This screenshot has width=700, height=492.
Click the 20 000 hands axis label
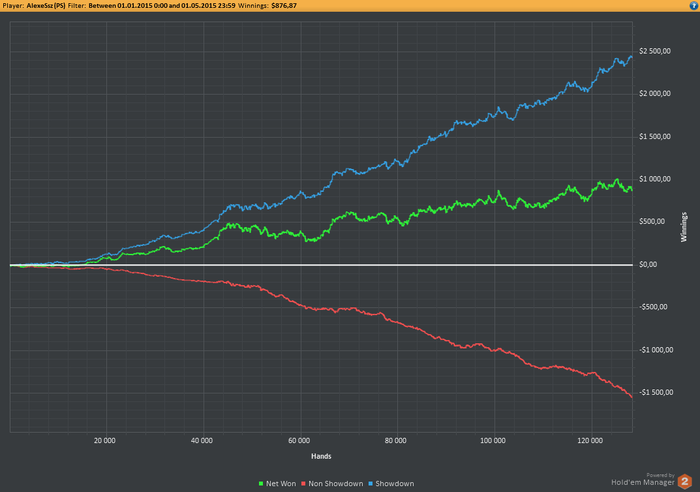point(105,441)
